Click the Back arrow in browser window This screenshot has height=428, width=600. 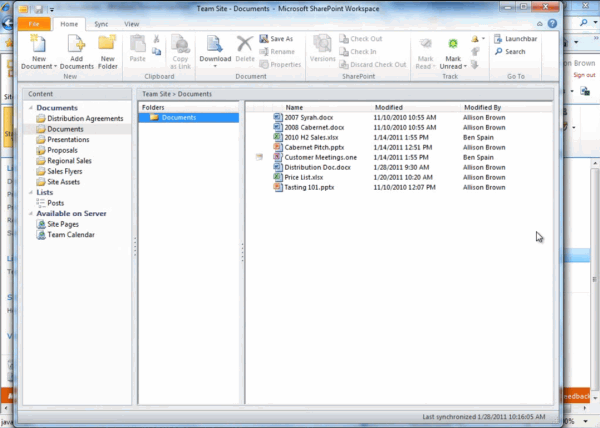[7, 23]
